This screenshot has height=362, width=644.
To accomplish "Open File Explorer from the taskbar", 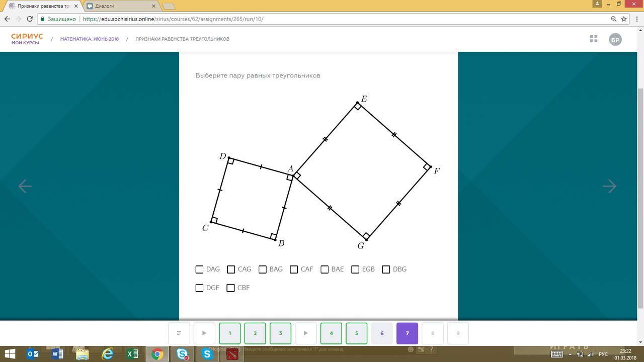I will pos(83,354).
